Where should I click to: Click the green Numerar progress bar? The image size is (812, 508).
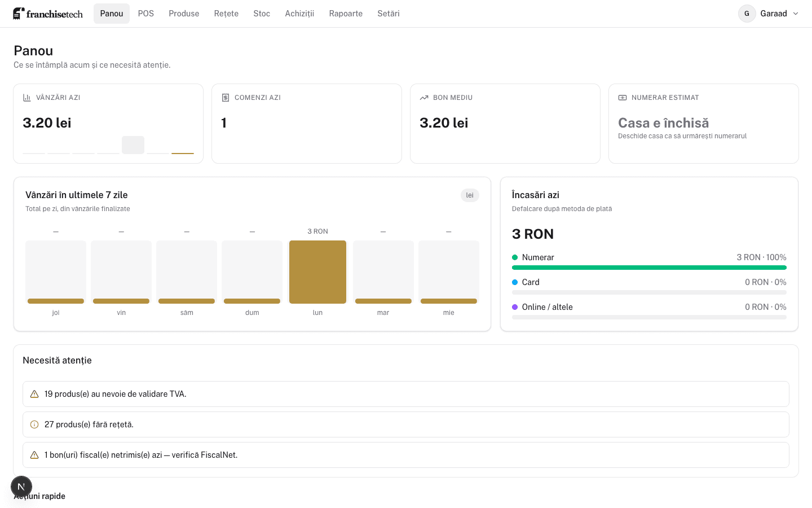click(x=649, y=268)
